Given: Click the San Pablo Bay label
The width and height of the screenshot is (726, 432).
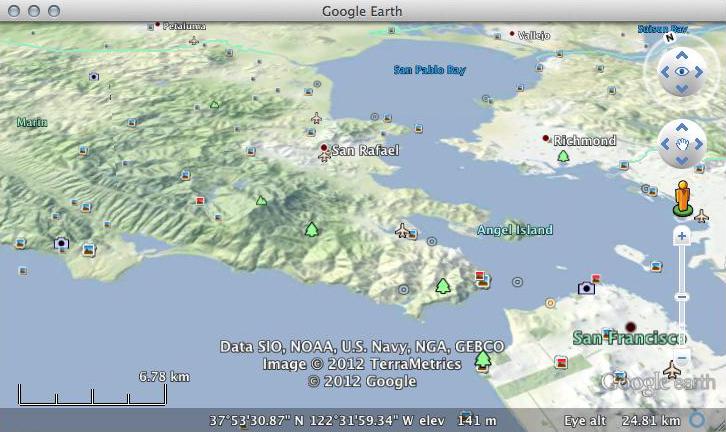Looking at the screenshot, I should tap(430, 70).
